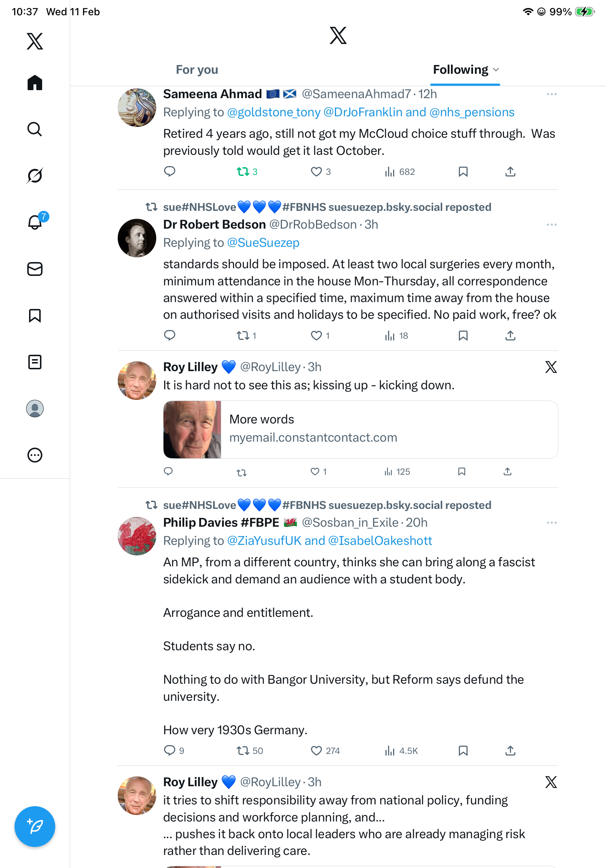The height and width of the screenshot is (868, 606).
Task: Bookmark Dr Robert Bedson's post
Action: (x=463, y=336)
